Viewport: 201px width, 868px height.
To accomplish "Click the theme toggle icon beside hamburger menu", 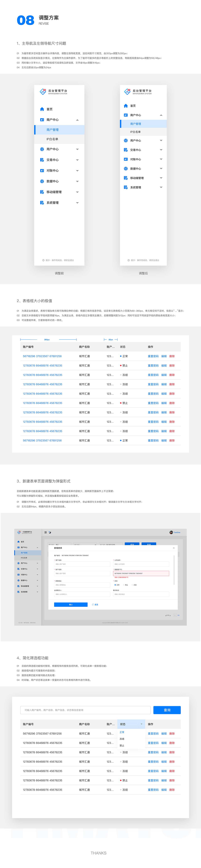I will 50,532.
